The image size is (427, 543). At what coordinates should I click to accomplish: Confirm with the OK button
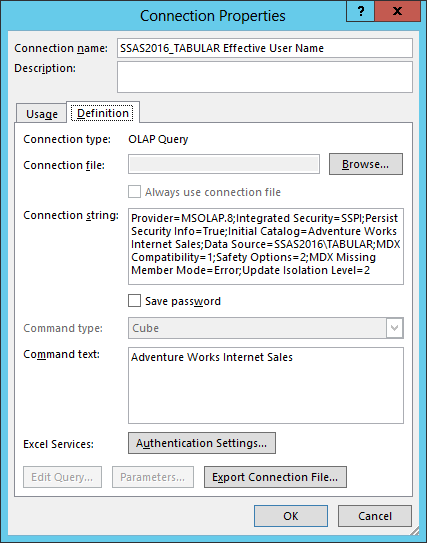pyautogui.click(x=291, y=516)
